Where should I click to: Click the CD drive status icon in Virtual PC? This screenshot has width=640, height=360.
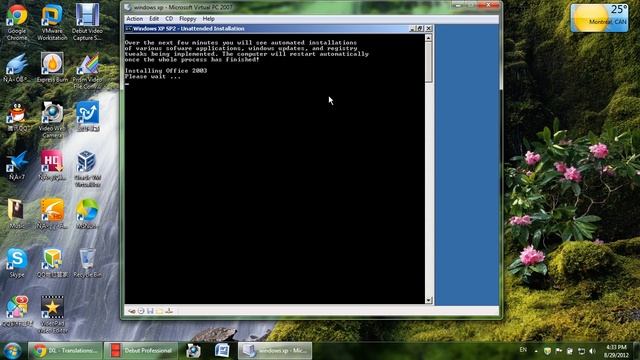tap(141, 311)
